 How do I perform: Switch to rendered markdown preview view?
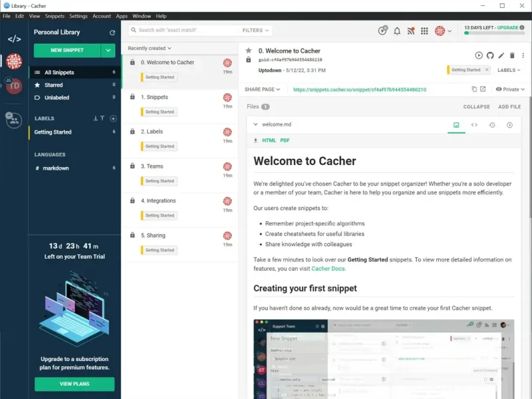tap(456, 125)
